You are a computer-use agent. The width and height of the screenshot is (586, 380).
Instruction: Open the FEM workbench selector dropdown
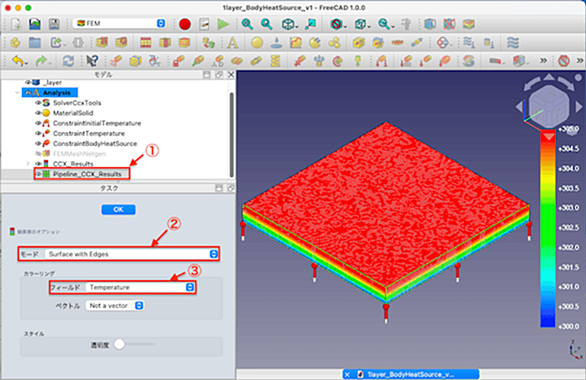tap(119, 23)
